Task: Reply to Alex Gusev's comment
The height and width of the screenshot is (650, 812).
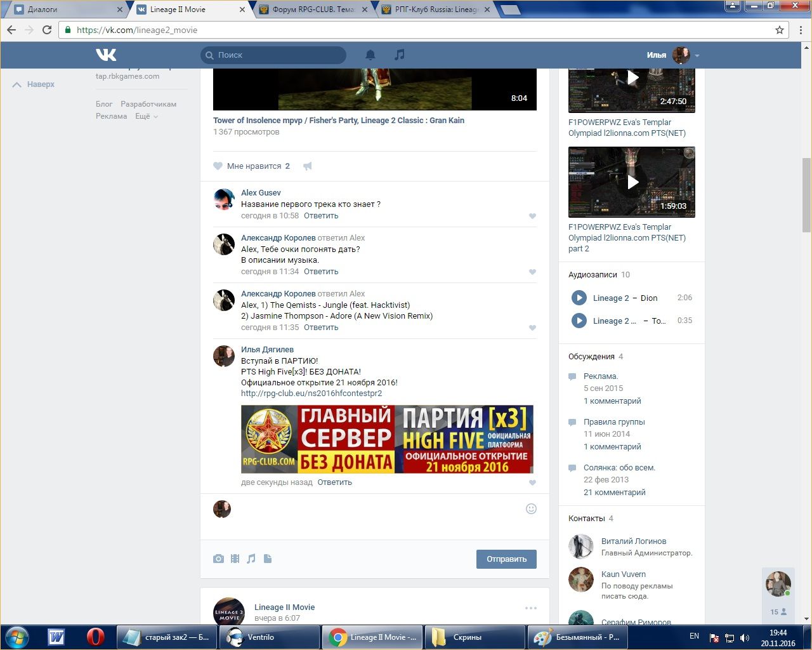Action: coord(321,216)
